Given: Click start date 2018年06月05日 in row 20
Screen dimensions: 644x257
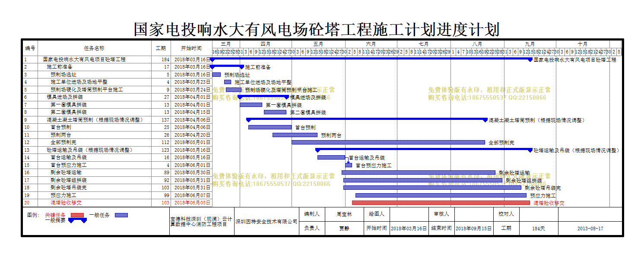Looking at the screenshot, I should coord(192,203).
